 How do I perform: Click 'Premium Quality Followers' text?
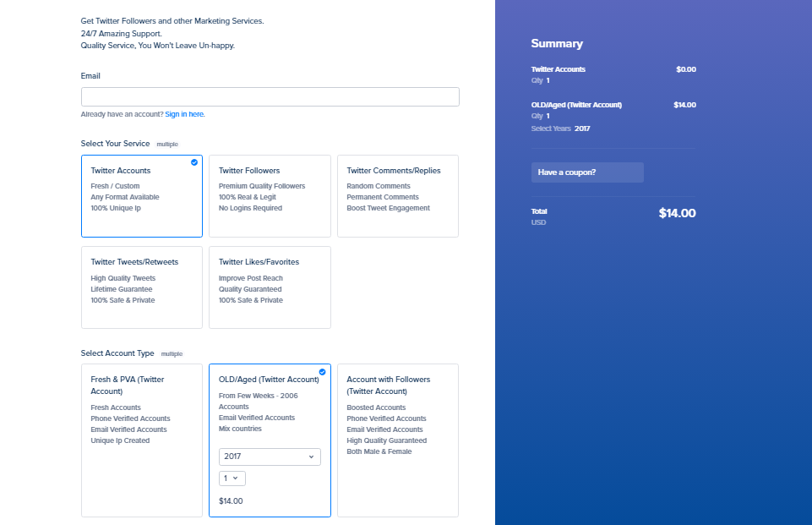262,186
